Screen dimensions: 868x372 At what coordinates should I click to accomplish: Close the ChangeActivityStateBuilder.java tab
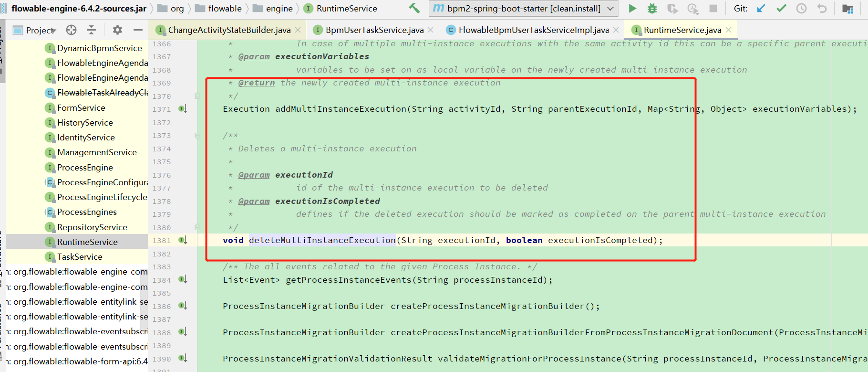click(x=298, y=30)
